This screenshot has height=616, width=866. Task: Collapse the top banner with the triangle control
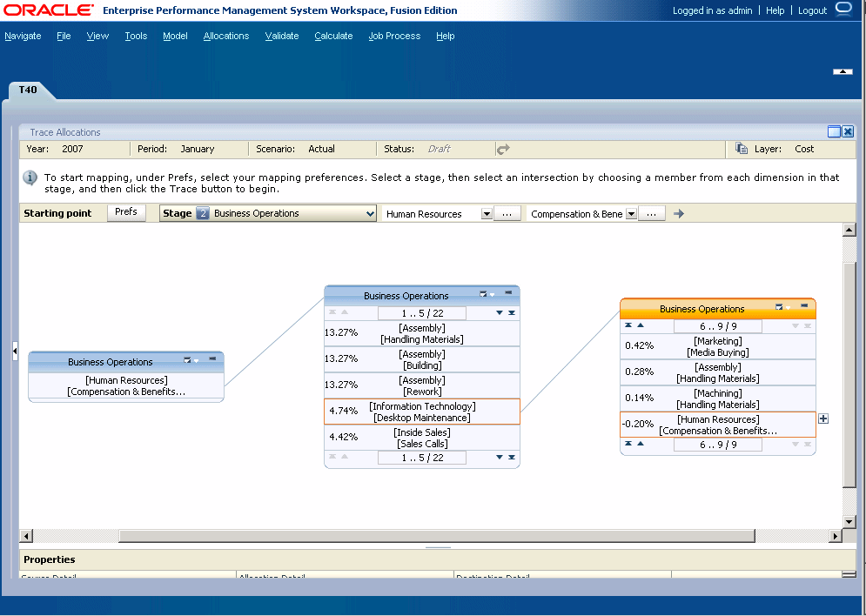(841, 72)
